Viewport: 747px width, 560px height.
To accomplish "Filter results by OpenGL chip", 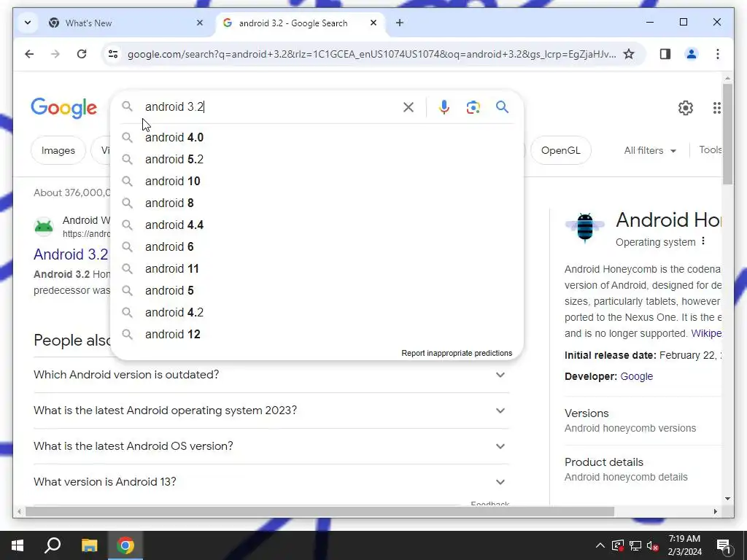I will [561, 150].
